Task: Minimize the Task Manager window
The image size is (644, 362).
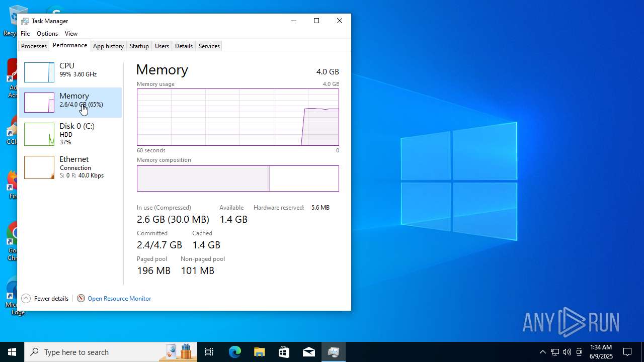Action: [x=294, y=21]
